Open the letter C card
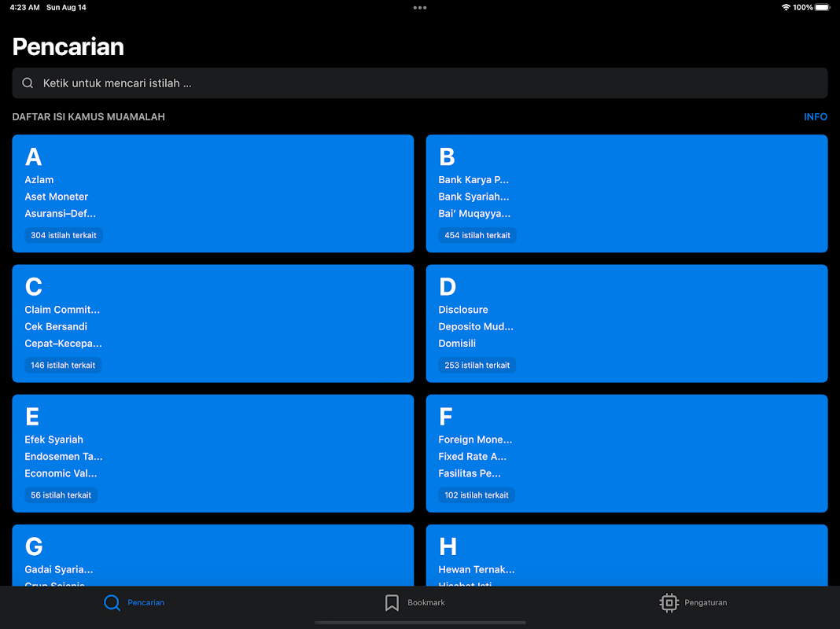The image size is (840, 629). [x=212, y=323]
